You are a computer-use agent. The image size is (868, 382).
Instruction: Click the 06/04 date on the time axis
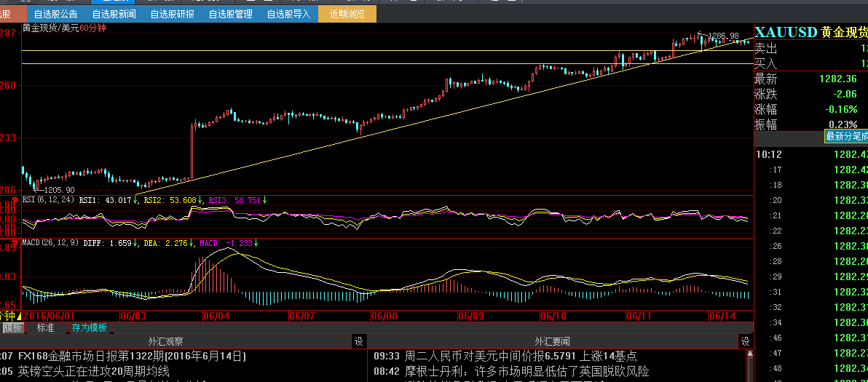coord(216,317)
